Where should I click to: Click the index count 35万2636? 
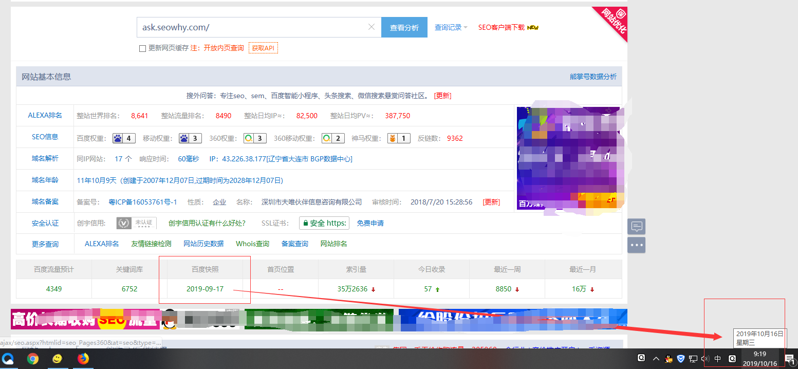coord(352,289)
